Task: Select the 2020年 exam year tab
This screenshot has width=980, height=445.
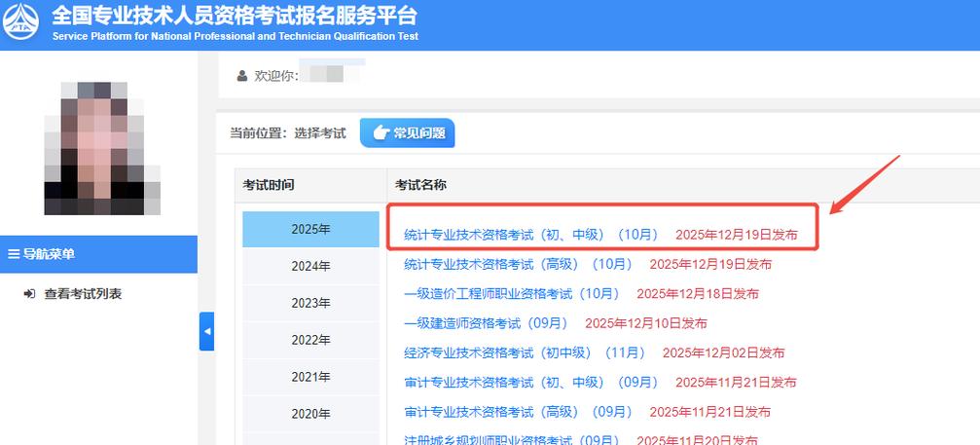Action: point(310,414)
